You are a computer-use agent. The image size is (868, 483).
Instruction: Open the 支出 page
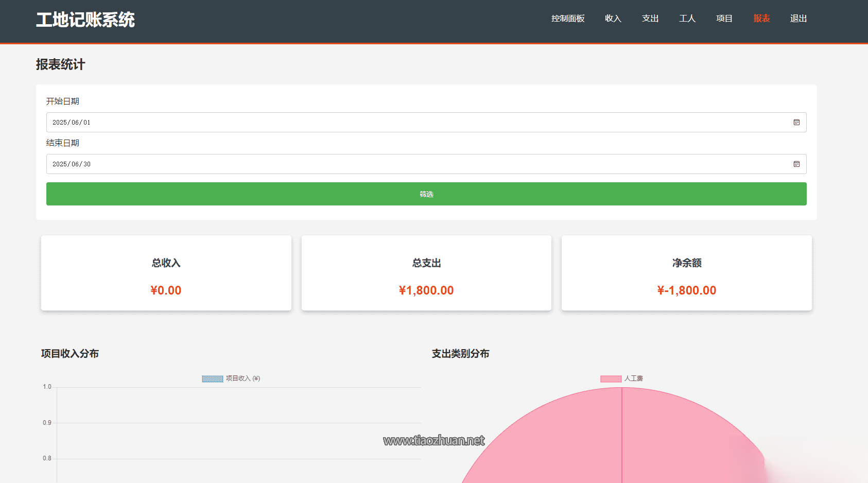(650, 19)
